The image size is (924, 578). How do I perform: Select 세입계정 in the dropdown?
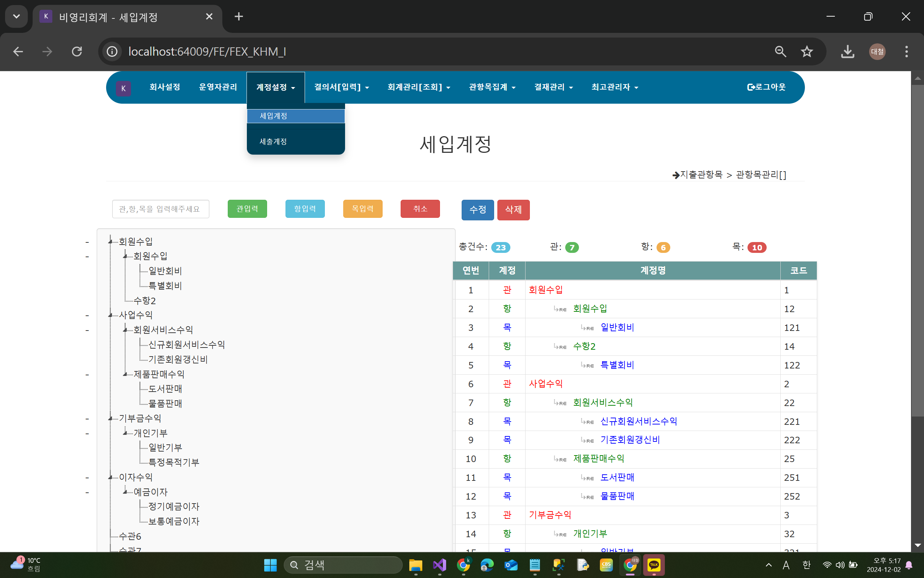296,116
